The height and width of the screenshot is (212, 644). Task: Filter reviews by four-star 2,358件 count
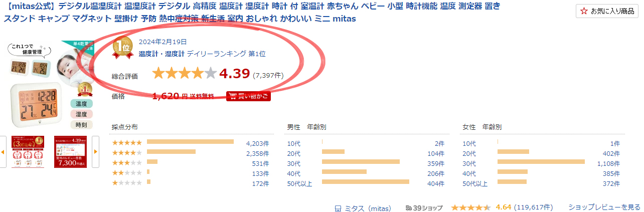tap(257, 153)
